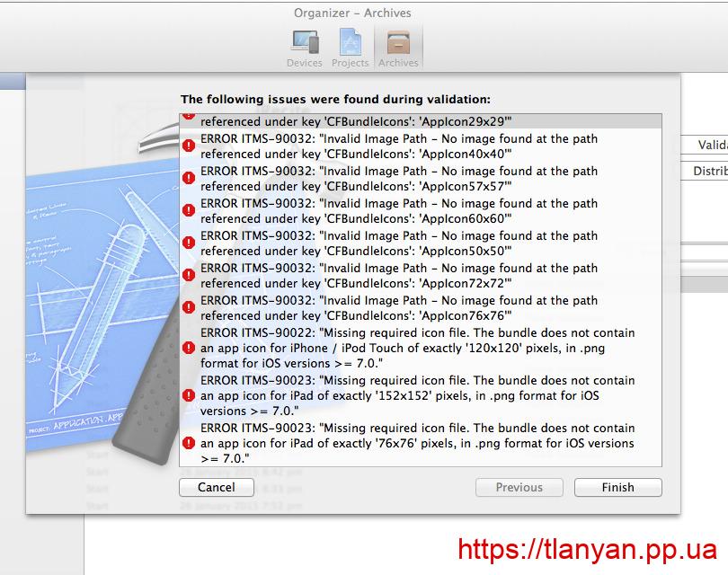Switch to the Projects organizer icon
This screenshot has height=575, width=728.
[x=350, y=48]
